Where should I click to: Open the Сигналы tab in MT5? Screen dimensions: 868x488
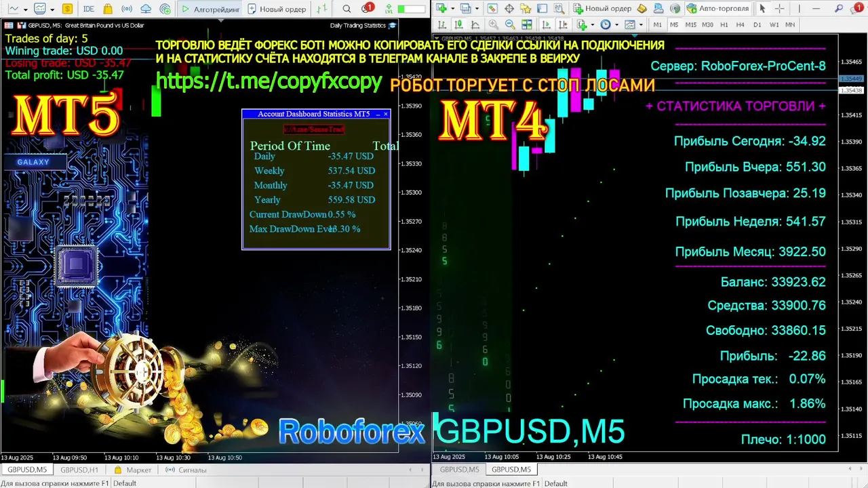click(x=186, y=470)
